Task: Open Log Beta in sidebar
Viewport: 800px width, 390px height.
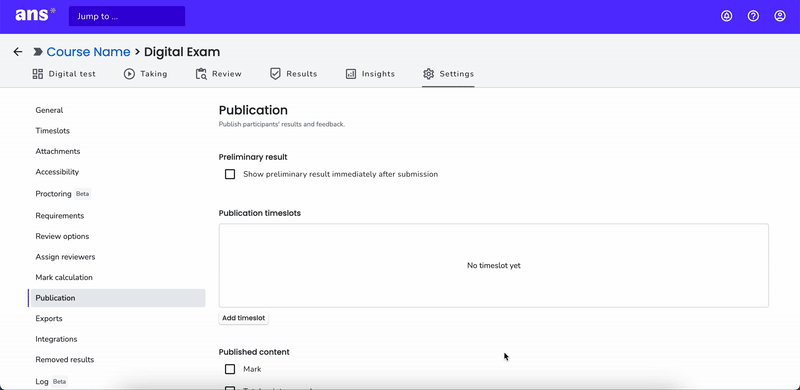Action: (51, 382)
